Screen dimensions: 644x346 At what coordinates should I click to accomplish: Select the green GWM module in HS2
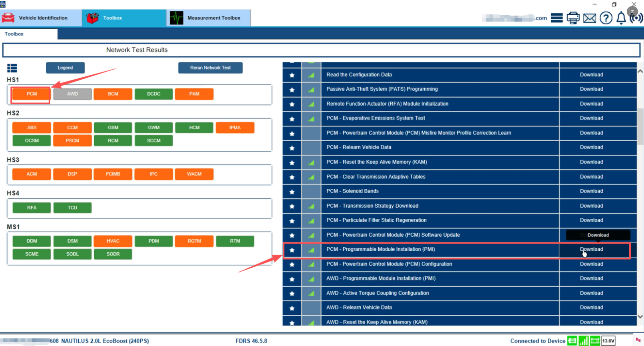[154, 128]
